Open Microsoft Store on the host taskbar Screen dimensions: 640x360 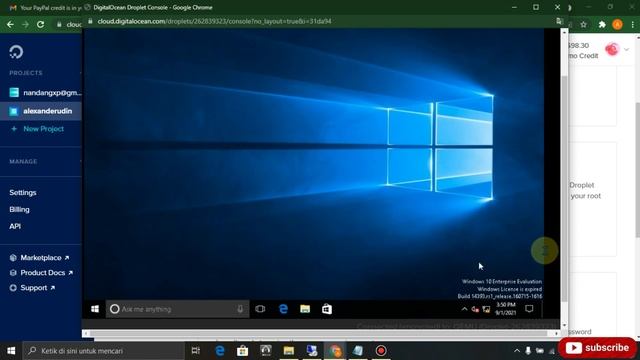(x=242, y=351)
